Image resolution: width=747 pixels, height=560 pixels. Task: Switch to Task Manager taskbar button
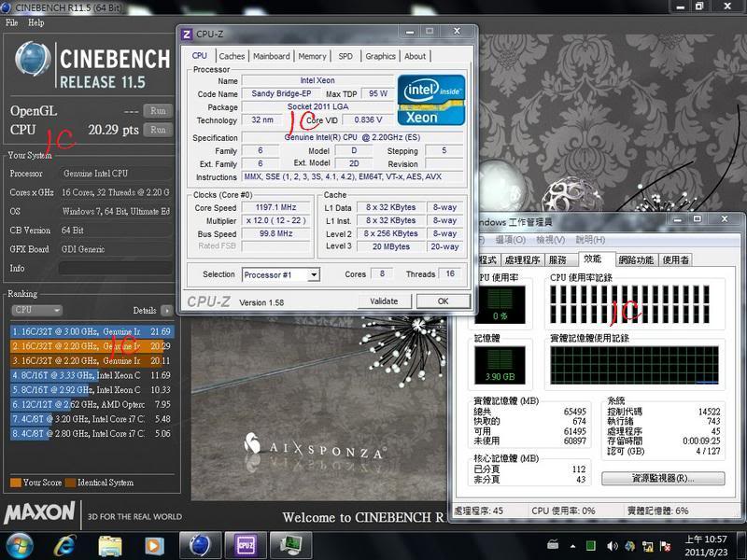(290, 546)
